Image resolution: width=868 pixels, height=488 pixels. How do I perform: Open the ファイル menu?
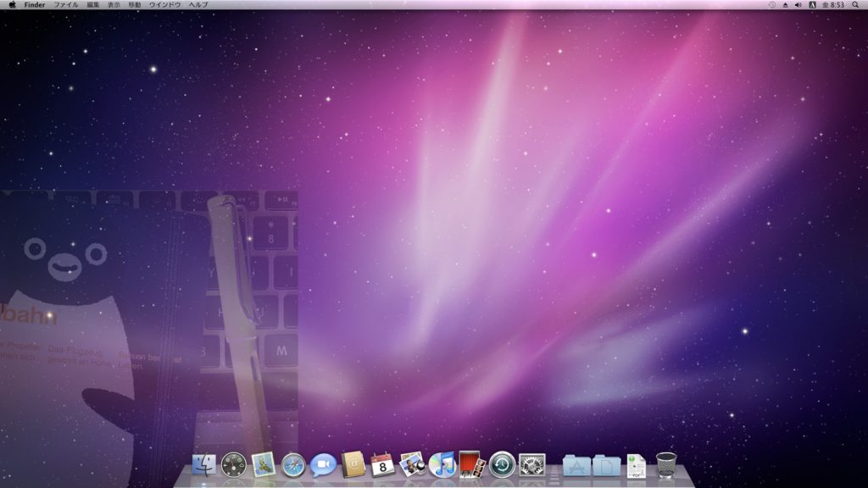[x=66, y=4]
